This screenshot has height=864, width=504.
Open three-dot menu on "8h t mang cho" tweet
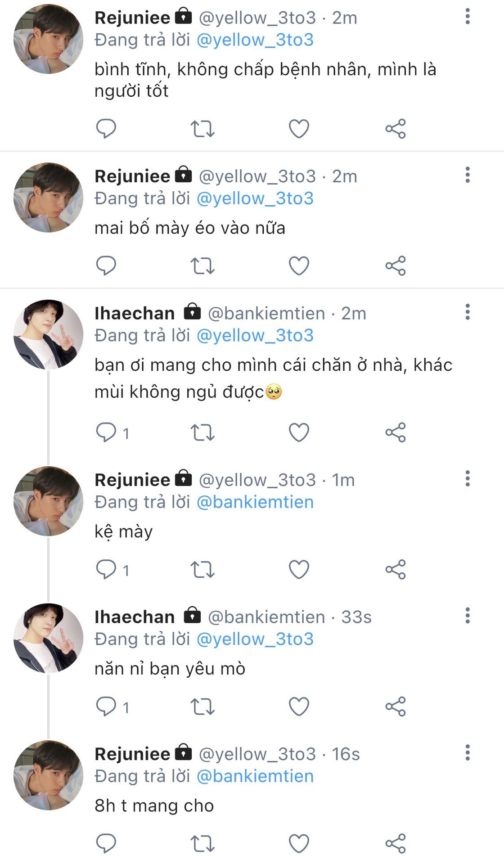(x=468, y=752)
